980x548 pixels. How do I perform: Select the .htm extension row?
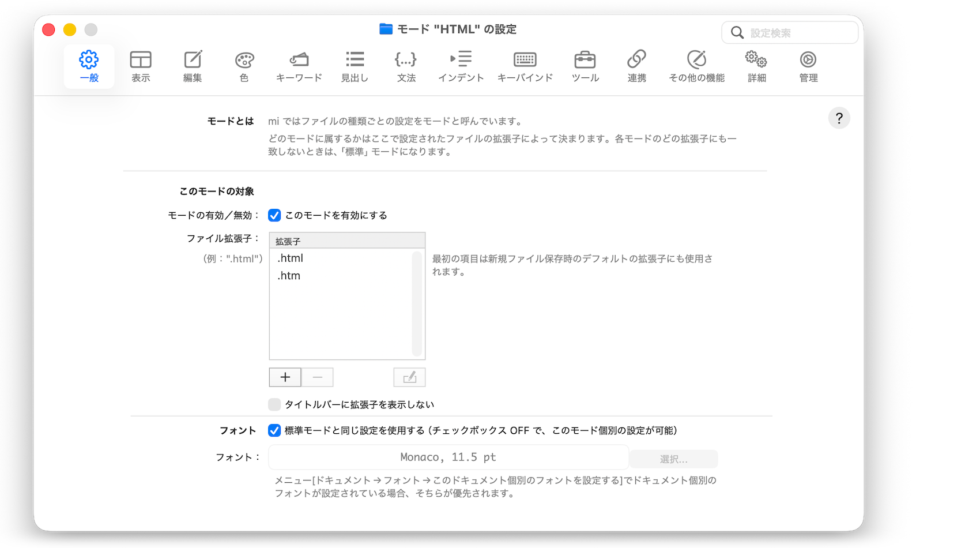pyautogui.click(x=340, y=276)
